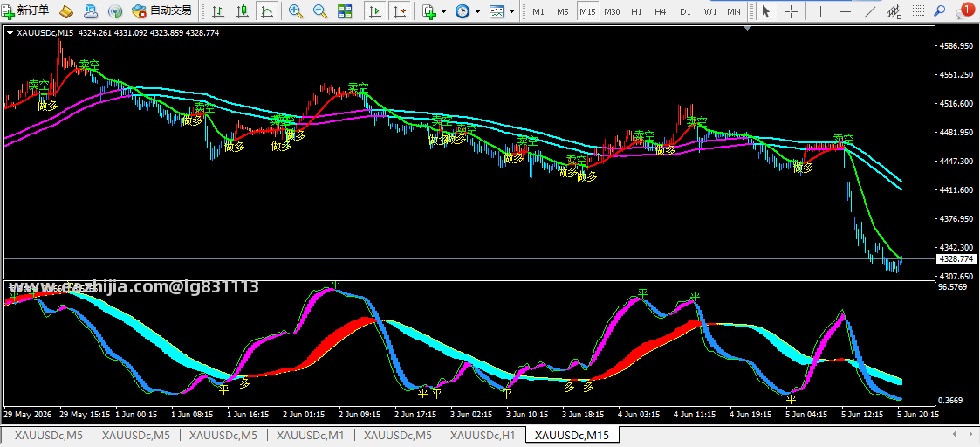Click the 4586.950 price scale value

coord(956,45)
